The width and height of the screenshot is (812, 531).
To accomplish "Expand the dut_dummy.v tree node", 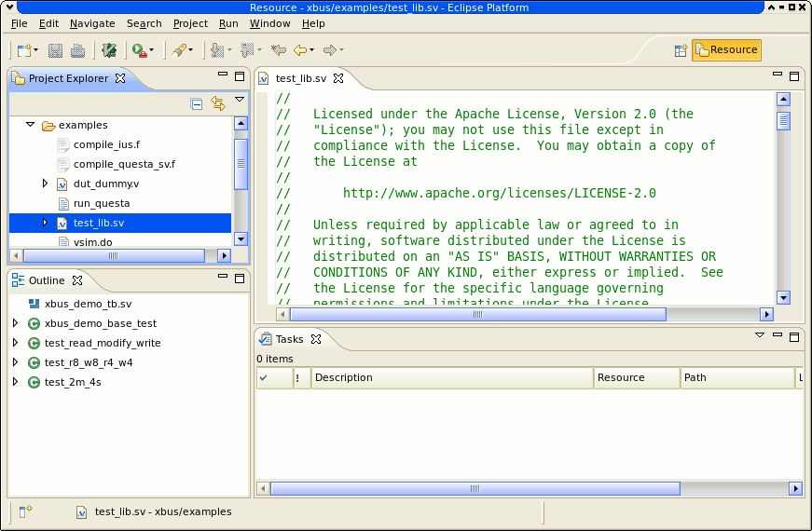I will coord(45,184).
